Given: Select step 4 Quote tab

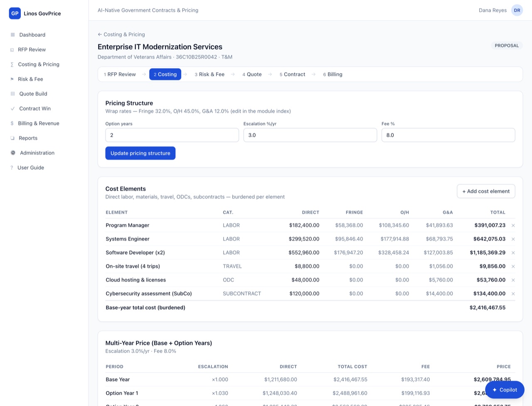Looking at the screenshot, I should 252,74.
